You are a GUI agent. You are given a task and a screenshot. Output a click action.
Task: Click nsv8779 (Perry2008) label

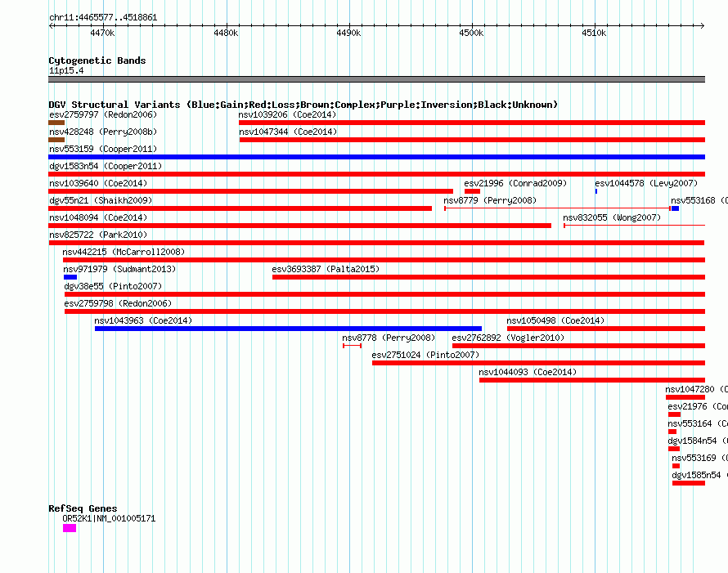point(490,200)
